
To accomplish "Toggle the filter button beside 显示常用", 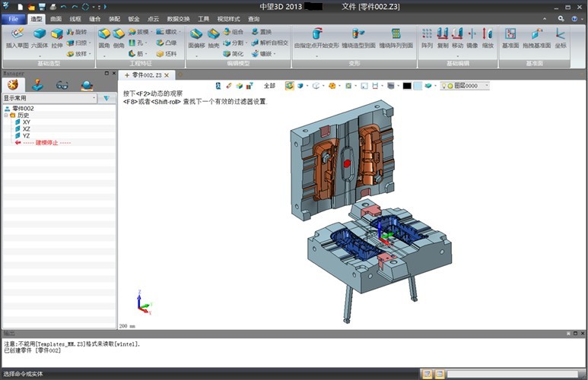I will tap(106, 98).
